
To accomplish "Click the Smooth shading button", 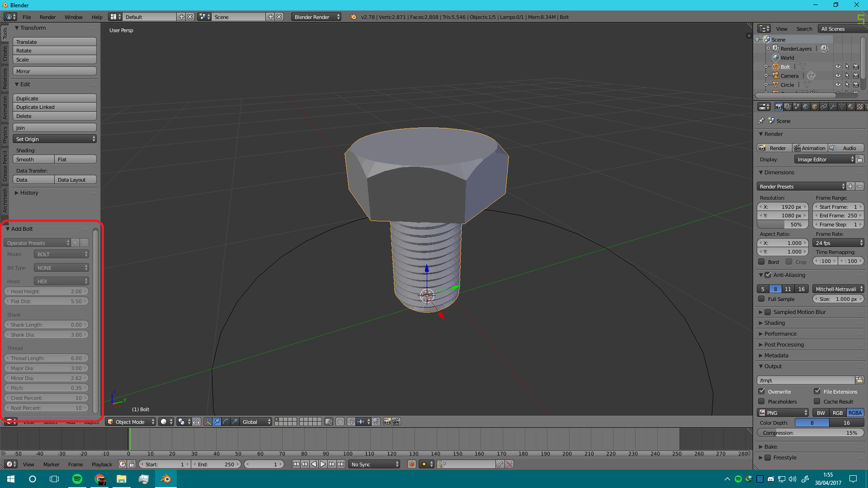I will pyautogui.click(x=33, y=159).
